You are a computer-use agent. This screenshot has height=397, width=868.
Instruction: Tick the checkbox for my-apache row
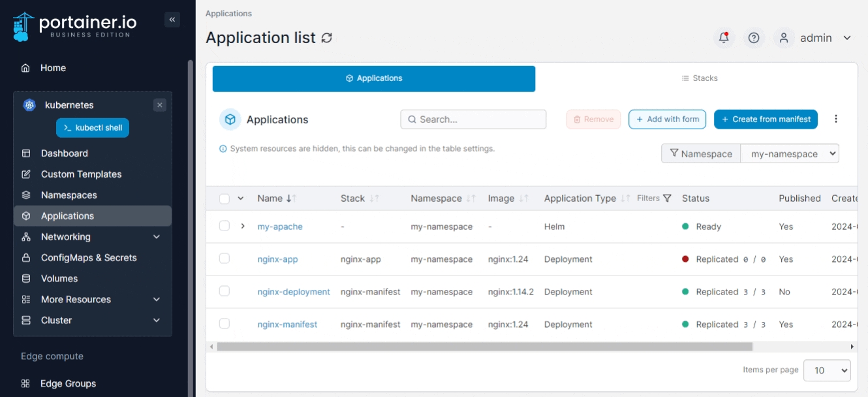point(225,226)
